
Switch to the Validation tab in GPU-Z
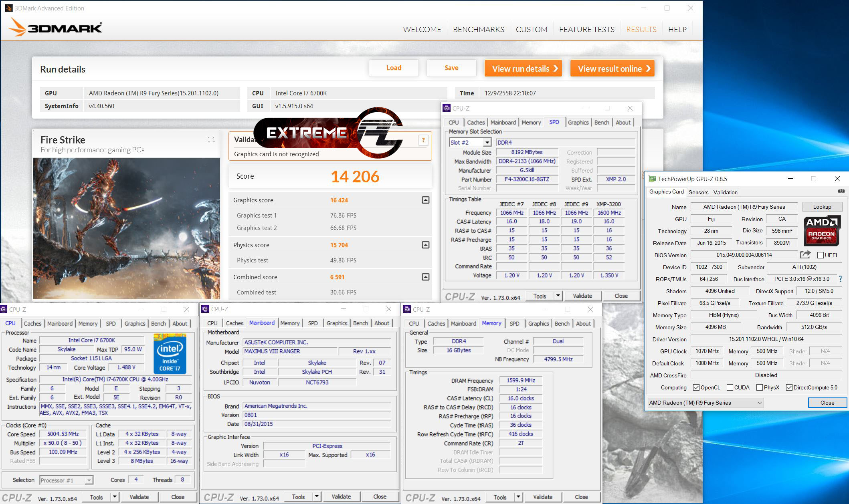725,192
